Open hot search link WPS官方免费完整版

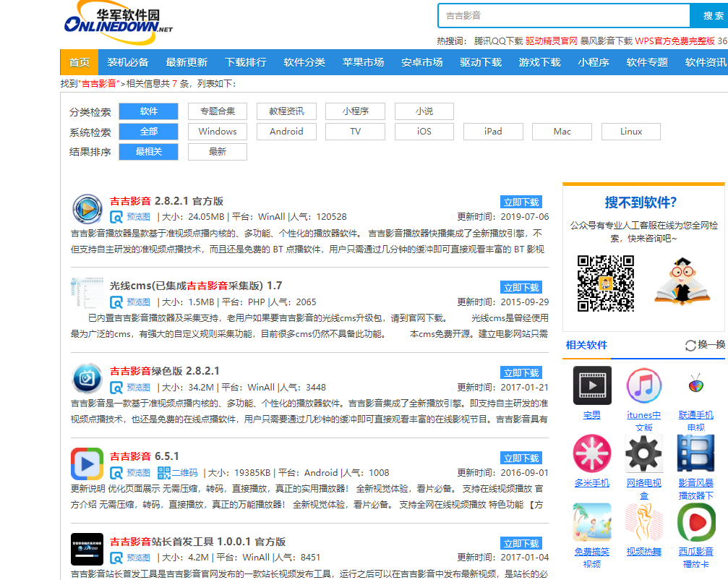click(675, 41)
